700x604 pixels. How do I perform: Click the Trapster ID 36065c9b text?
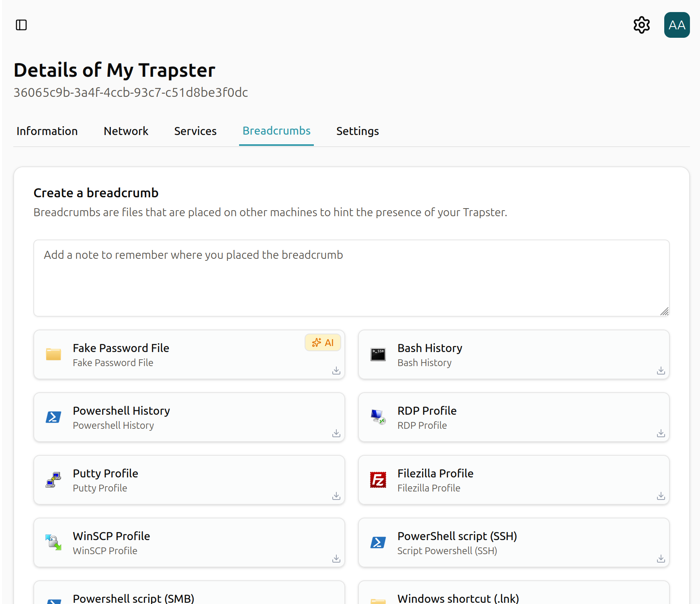point(131,92)
